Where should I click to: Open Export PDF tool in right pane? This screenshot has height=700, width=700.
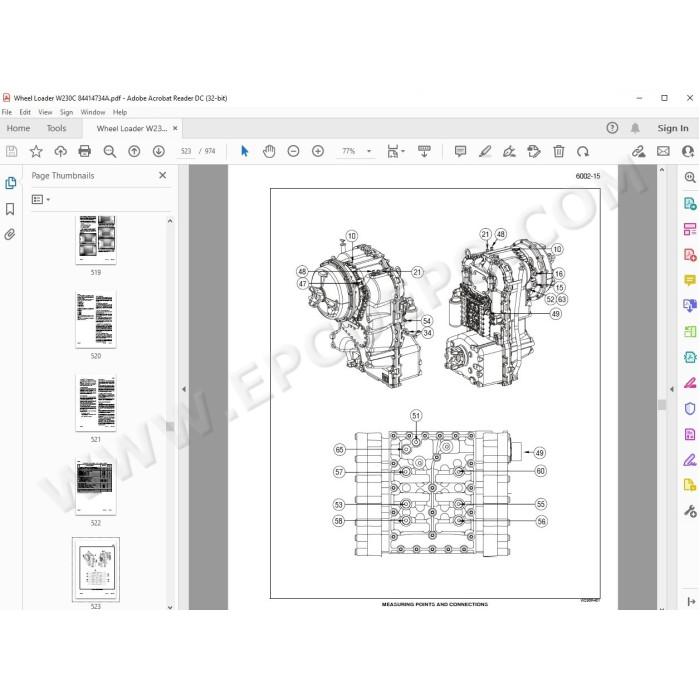click(x=690, y=203)
